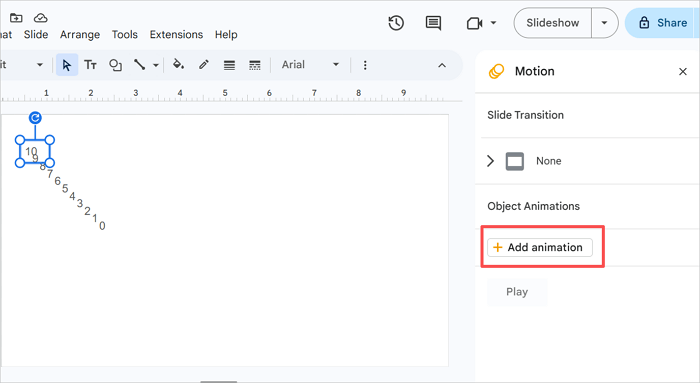Open the zoom level dropdown arrow
700x383 pixels.
40,65
